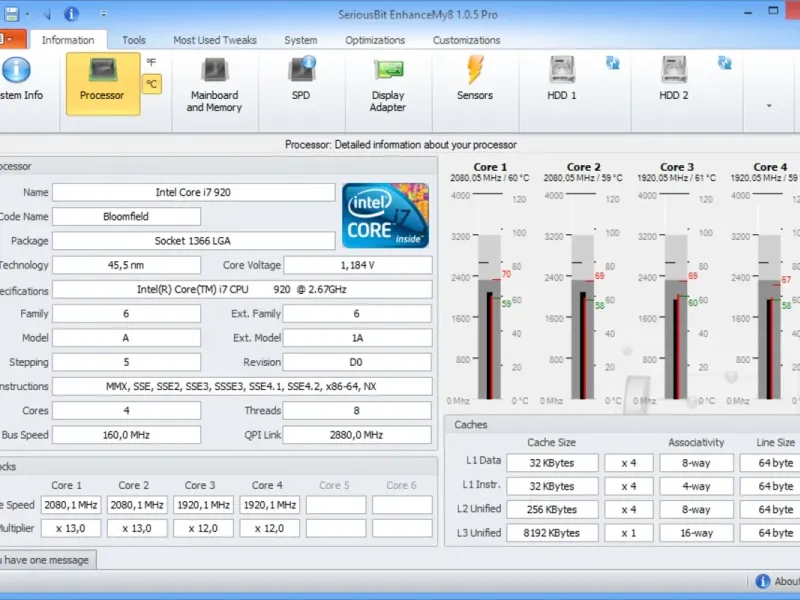Open the orange application menu button
The width and height of the screenshot is (800, 600).
pos(12,39)
